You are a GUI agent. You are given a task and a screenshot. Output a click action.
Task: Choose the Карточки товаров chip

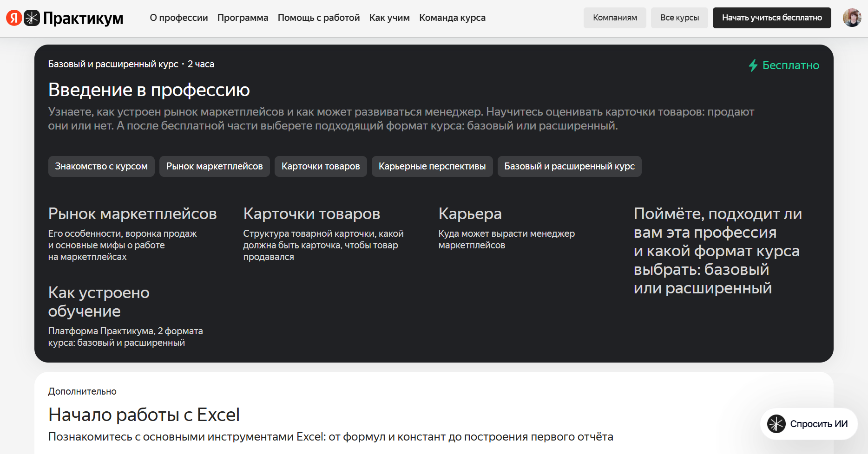(x=321, y=166)
